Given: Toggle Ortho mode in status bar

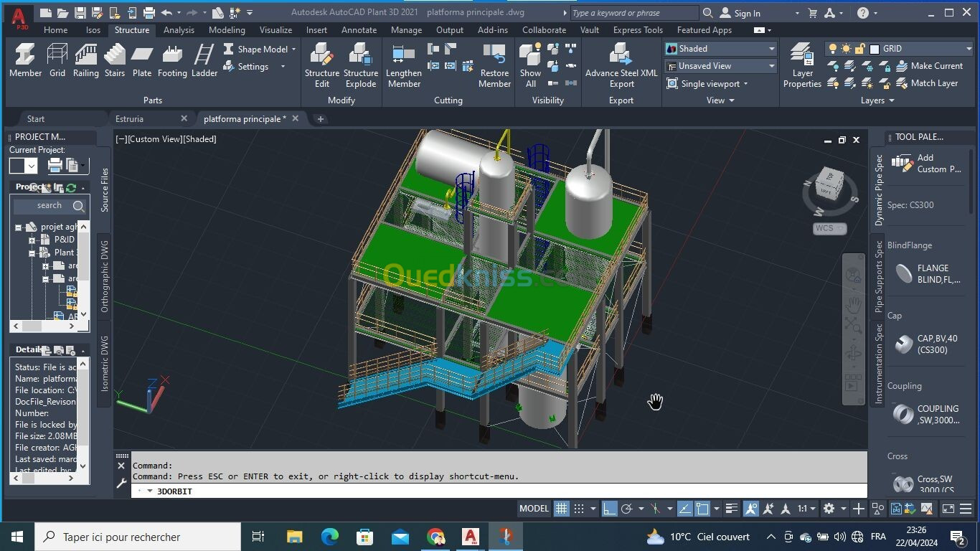Looking at the screenshot, I should point(609,509).
